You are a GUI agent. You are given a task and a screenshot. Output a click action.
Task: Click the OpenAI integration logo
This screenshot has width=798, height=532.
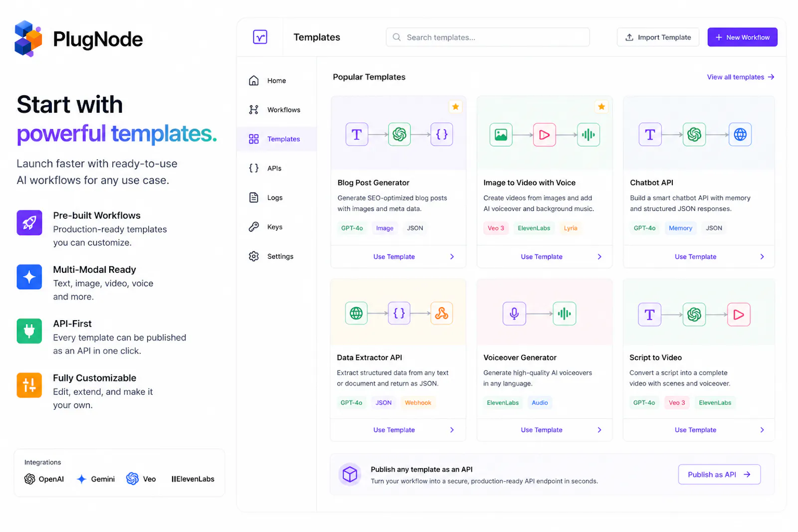click(x=44, y=479)
